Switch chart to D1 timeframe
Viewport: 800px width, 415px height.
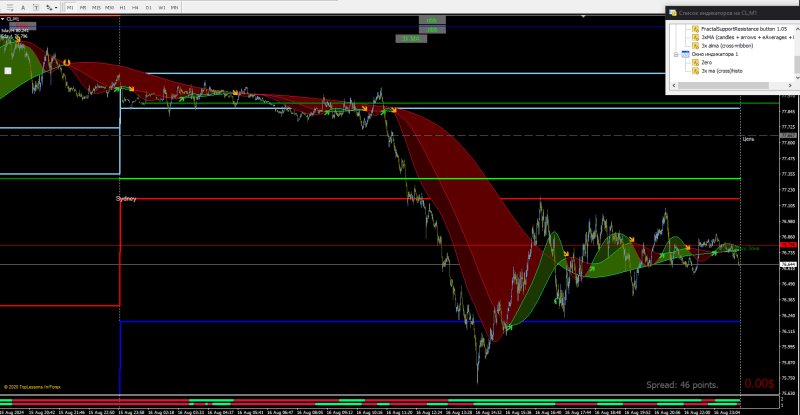click(148, 8)
